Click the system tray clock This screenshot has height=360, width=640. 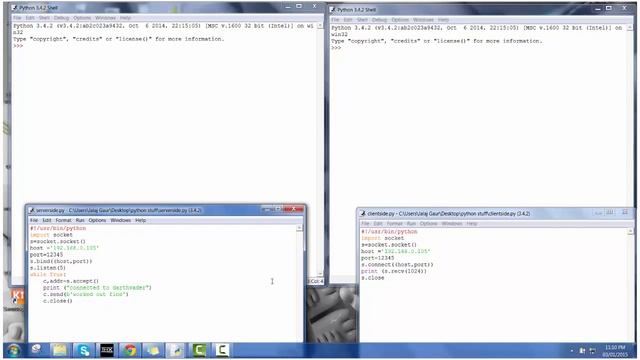click(615, 351)
